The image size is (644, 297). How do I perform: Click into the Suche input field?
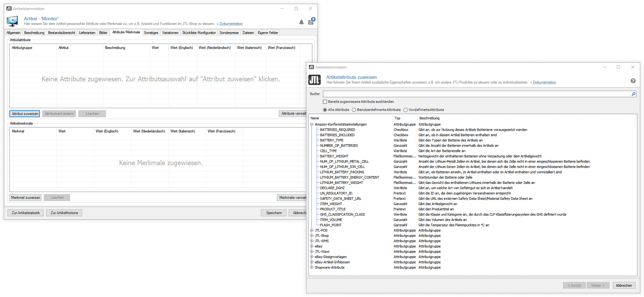tap(476, 94)
